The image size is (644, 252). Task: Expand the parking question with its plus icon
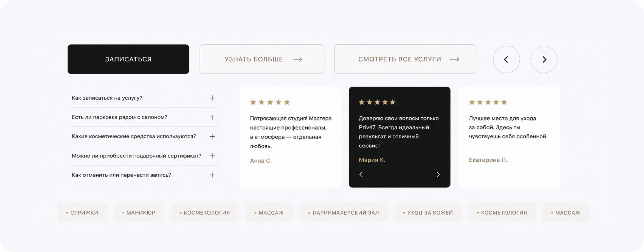pyautogui.click(x=212, y=117)
